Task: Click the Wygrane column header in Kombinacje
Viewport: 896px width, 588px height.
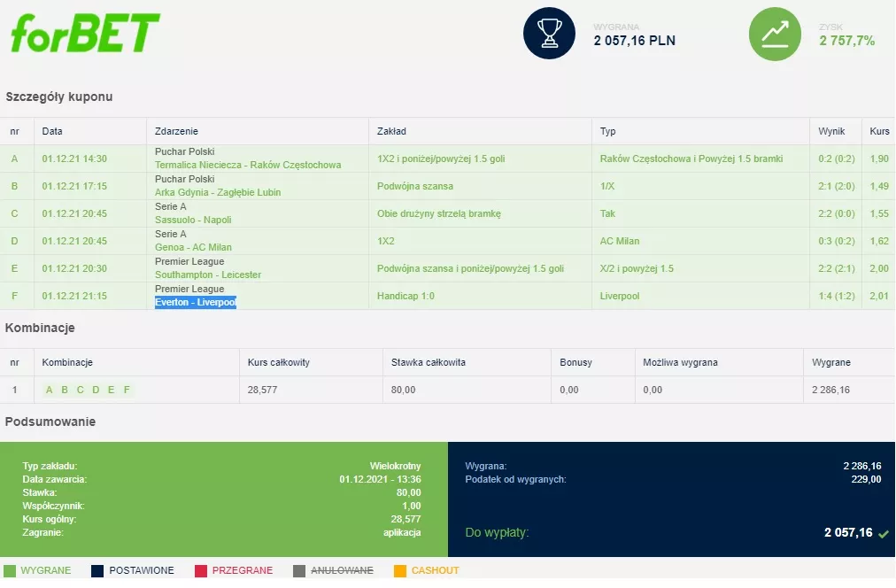Action: 831,362
